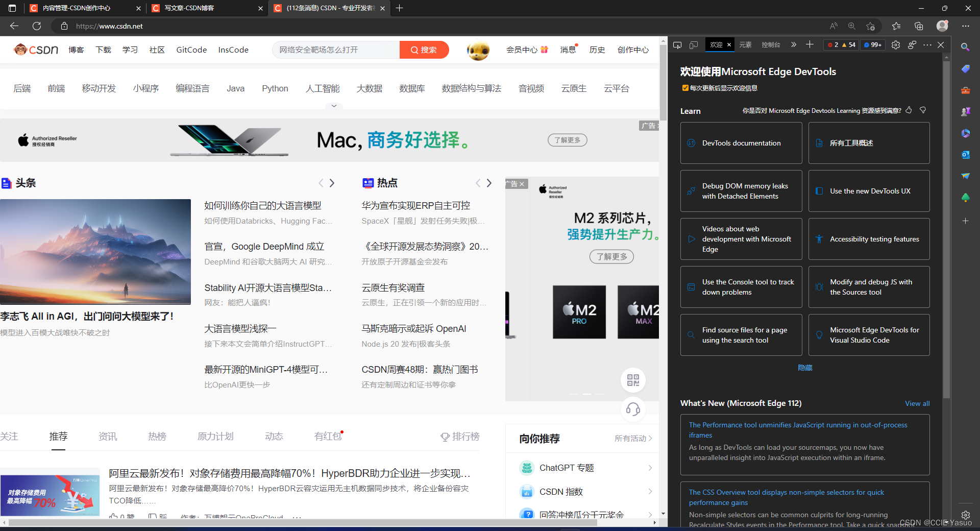
Task: Click the CSDN user avatar
Action: (x=478, y=50)
